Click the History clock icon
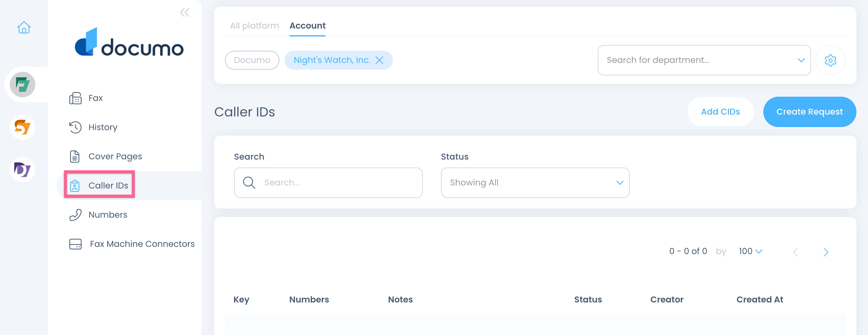The image size is (868, 335). pos(75,127)
